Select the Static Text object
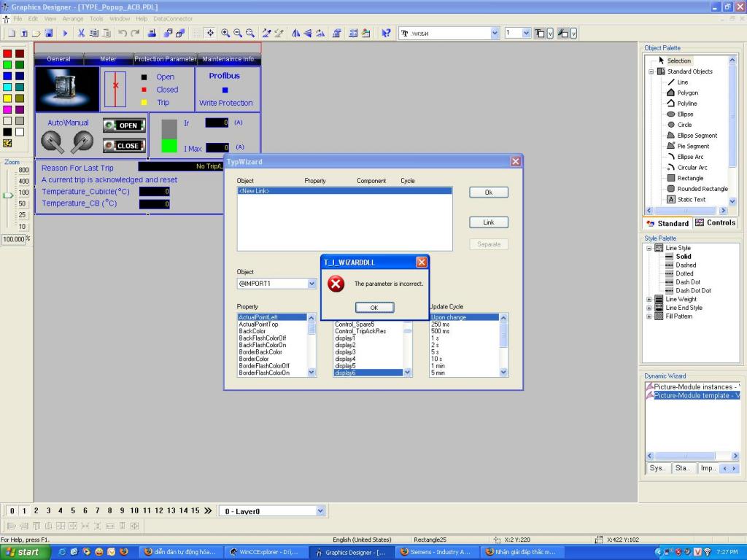The width and height of the screenshot is (747, 560). [x=691, y=199]
